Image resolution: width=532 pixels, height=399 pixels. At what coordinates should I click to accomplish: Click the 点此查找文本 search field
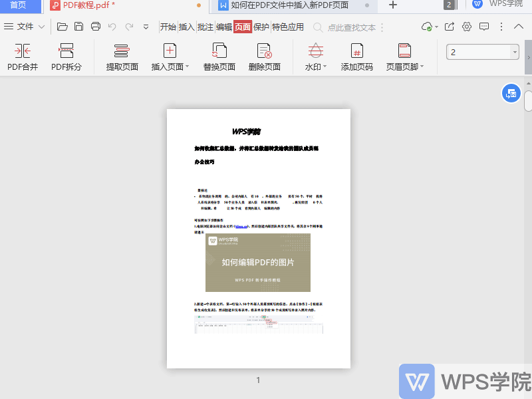352,27
